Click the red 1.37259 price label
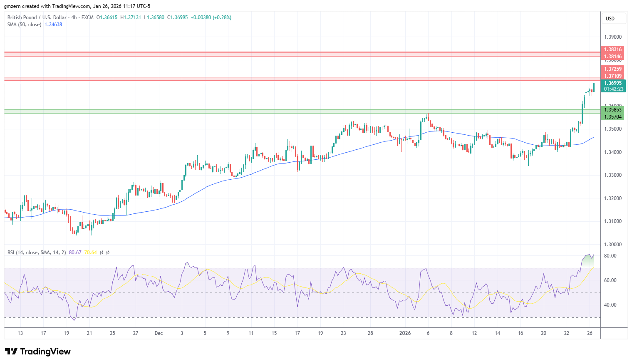This screenshot has height=364, width=632. click(x=613, y=69)
